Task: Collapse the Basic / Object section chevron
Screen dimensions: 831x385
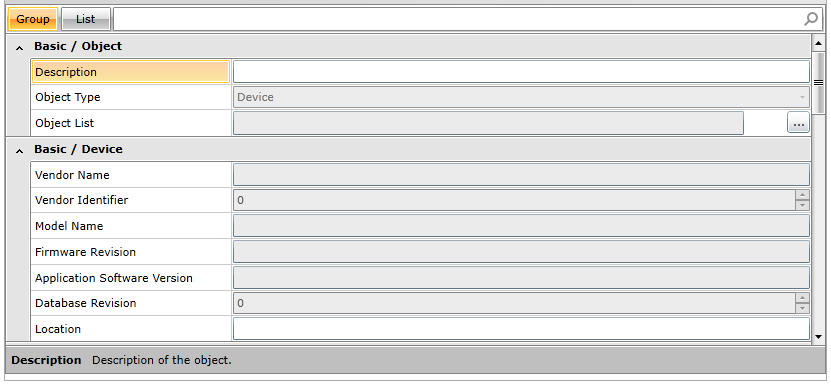Action: pos(20,48)
